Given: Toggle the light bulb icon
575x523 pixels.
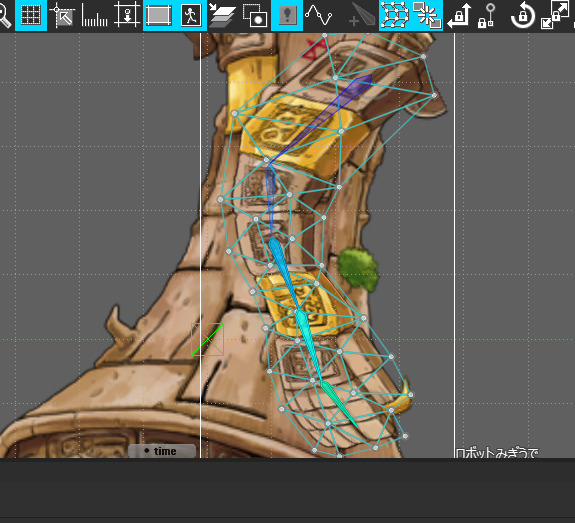Looking at the screenshot, I should 287,15.
